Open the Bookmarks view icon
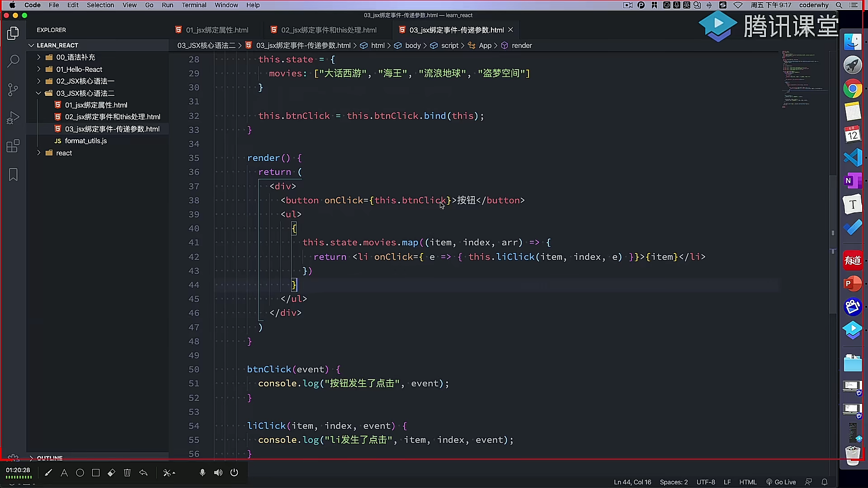The image size is (868, 488). [13, 174]
